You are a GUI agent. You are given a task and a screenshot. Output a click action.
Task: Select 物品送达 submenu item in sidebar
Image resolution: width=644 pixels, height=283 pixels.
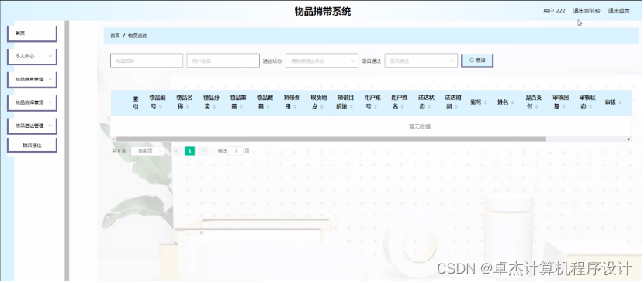(32, 145)
